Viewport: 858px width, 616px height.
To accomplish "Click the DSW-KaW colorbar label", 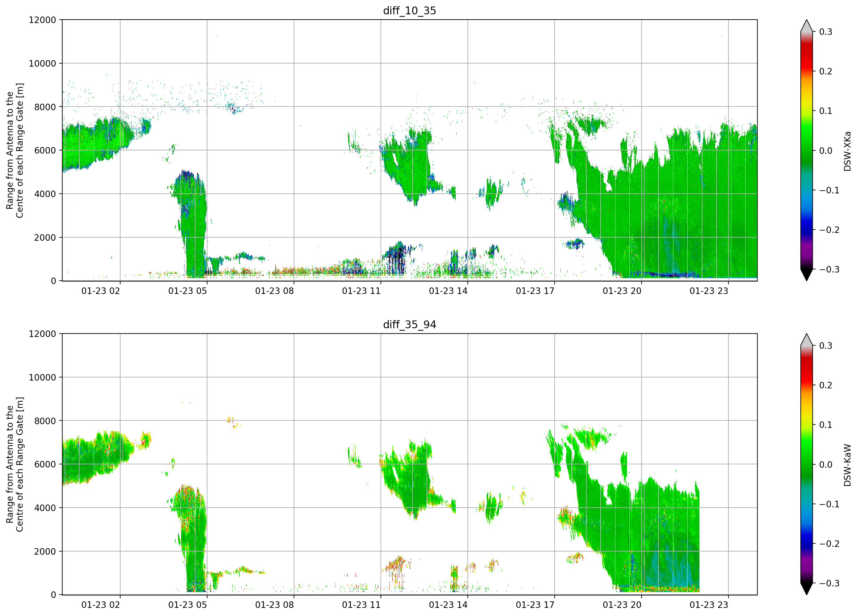I will 847,465.
